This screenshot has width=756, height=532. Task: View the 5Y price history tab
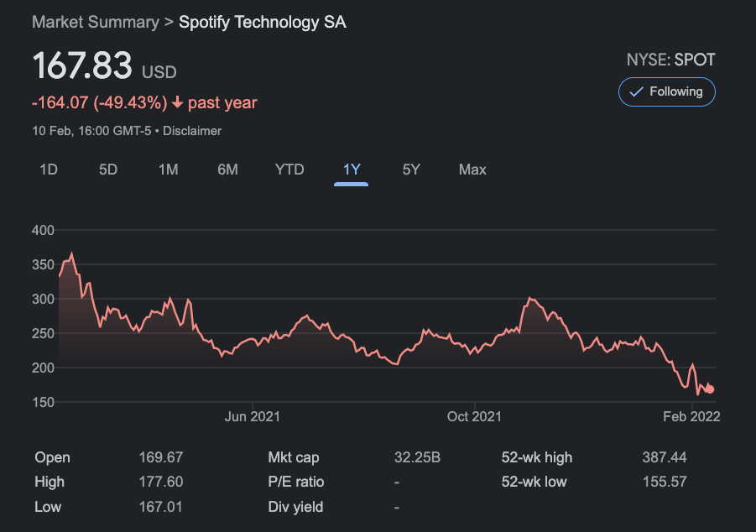(411, 170)
